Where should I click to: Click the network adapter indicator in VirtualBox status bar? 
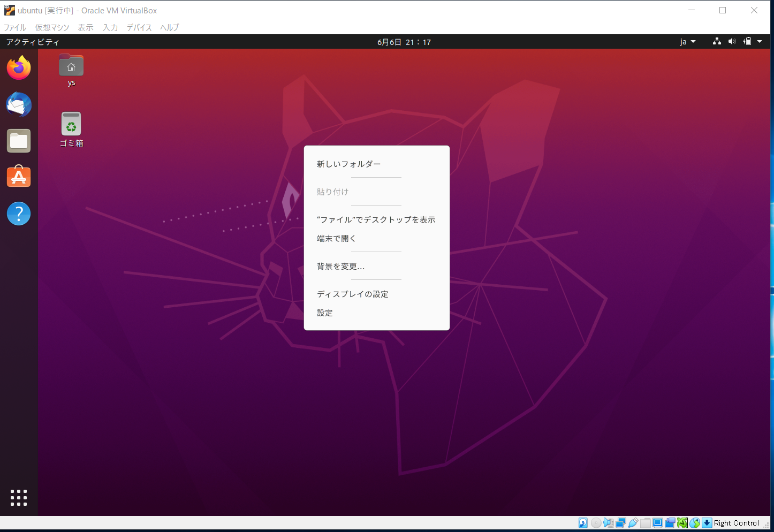coord(621,523)
